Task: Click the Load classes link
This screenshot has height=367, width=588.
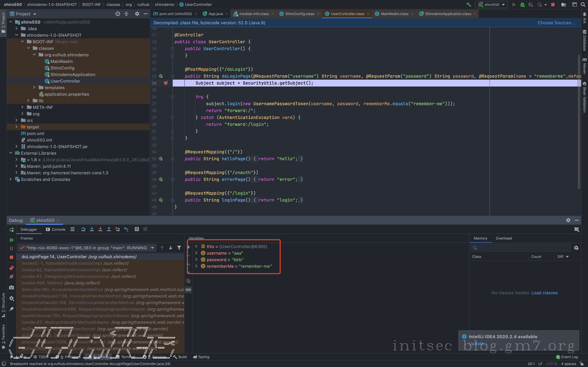Action: (x=544, y=293)
